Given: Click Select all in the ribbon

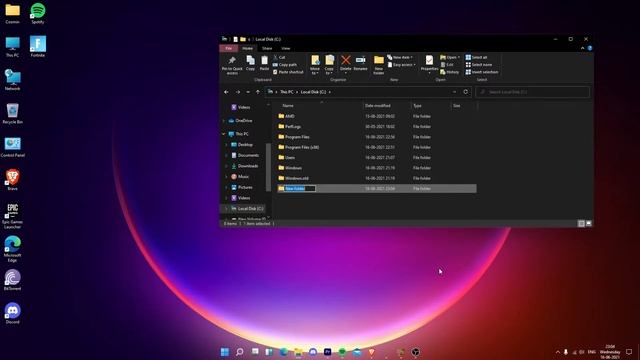Looking at the screenshot, I should (x=476, y=58).
